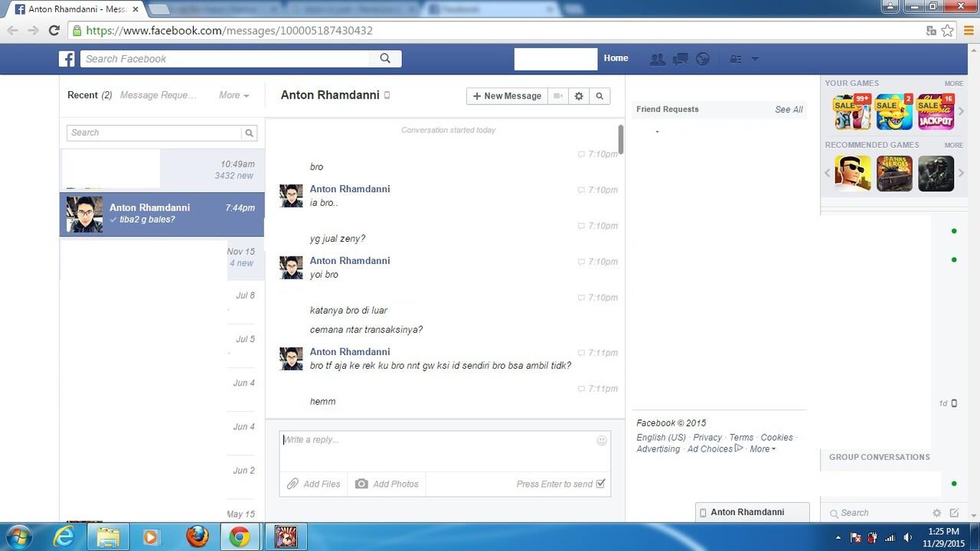
Task: Bookmark this page with star icon
Action: (x=947, y=31)
